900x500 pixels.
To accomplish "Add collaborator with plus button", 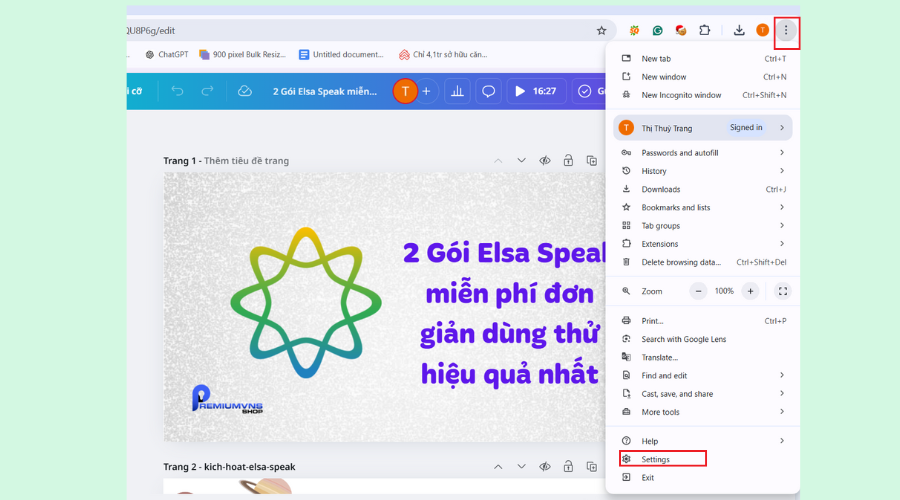I will (426, 91).
